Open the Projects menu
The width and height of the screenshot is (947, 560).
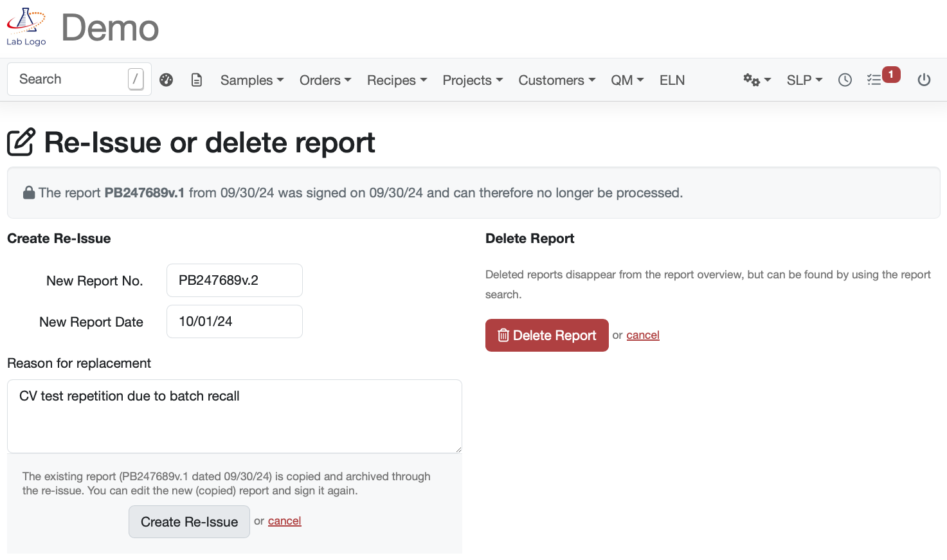coord(472,80)
